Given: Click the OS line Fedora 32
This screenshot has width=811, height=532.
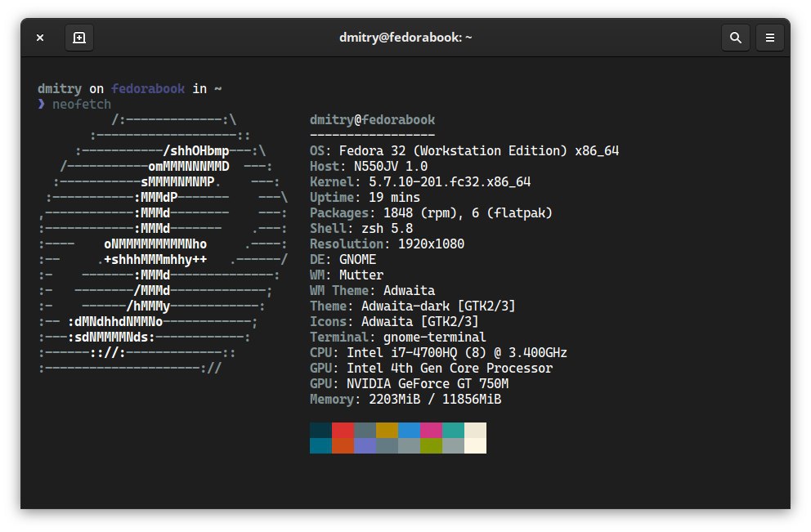Looking at the screenshot, I should 464,151.
